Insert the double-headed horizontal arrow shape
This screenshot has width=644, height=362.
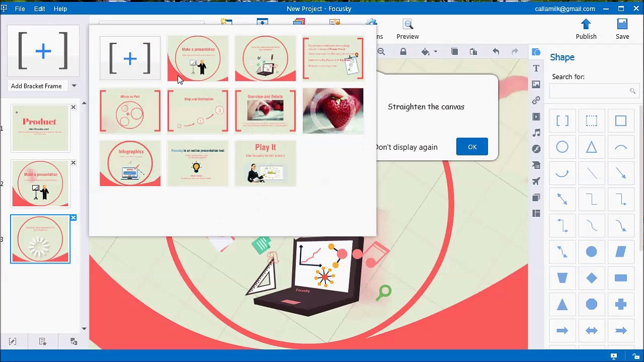click(592, 330)
